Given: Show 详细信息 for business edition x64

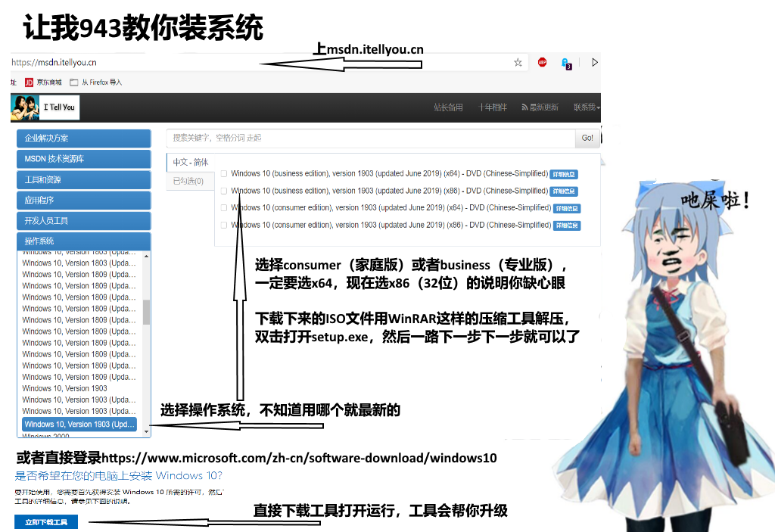Looking at the screenshot, I should (x=563, y=174).
